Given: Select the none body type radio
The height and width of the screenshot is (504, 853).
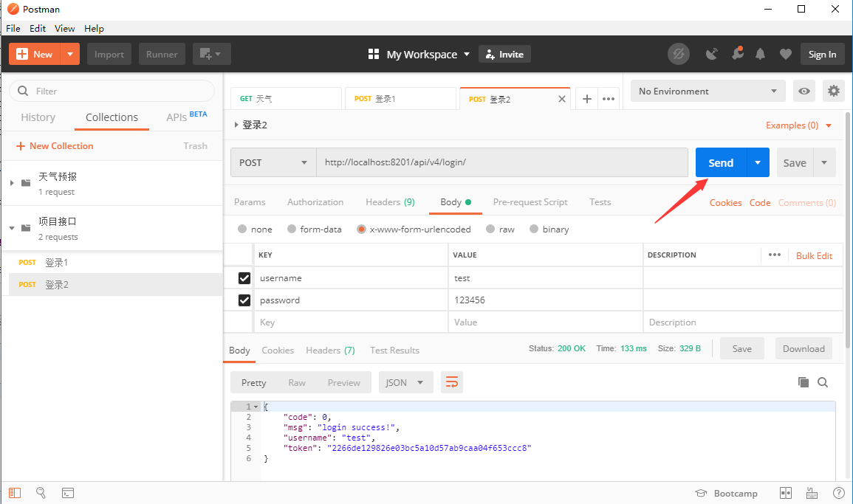Looking at the screenshot, I should click(242, 229).
